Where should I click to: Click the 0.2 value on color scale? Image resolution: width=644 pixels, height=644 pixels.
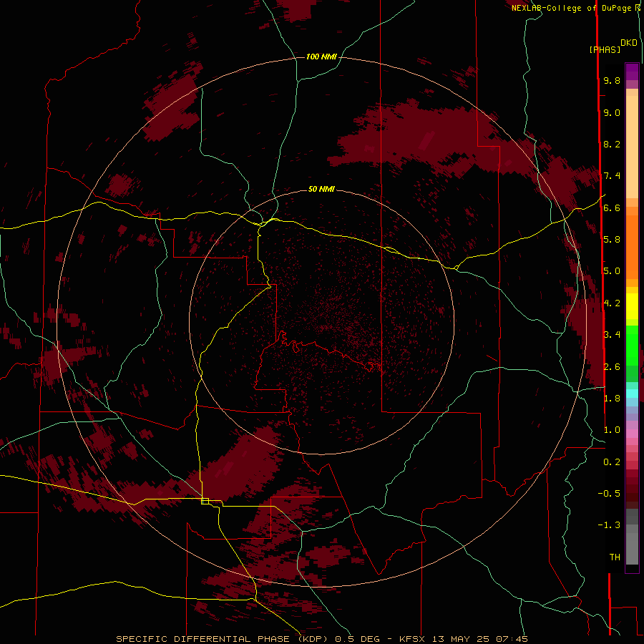pyautogui.click(x=612, y=462)
